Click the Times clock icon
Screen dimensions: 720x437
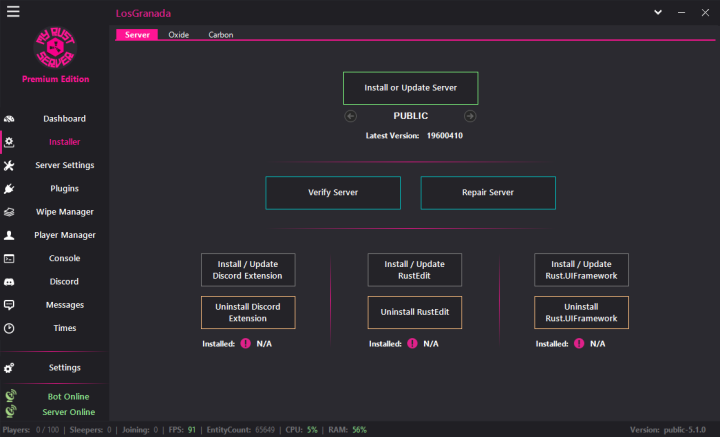9,328
